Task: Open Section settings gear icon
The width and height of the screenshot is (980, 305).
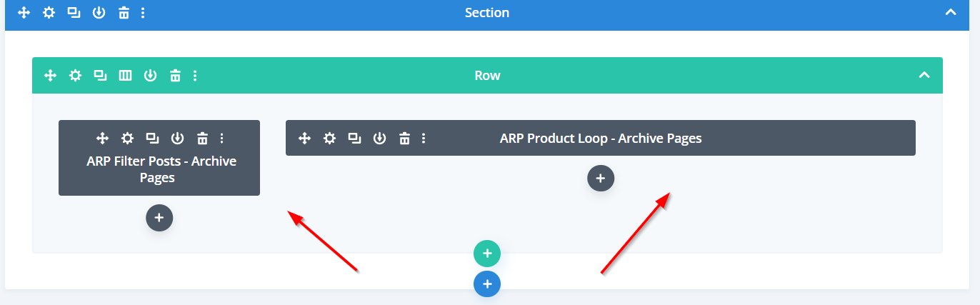Action: click(49, 13)
